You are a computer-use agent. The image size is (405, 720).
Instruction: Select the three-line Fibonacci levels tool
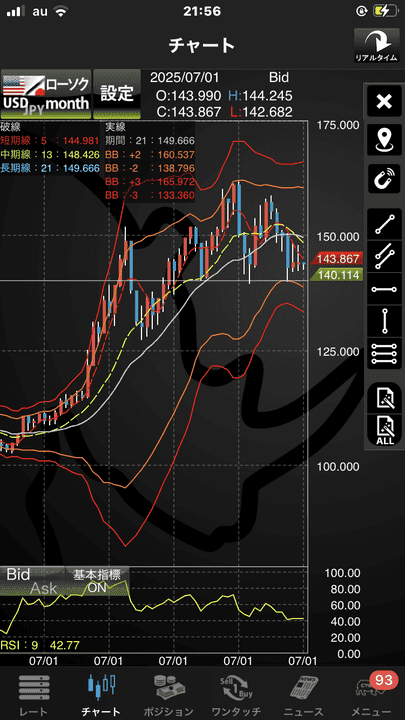tap(384, 354)
